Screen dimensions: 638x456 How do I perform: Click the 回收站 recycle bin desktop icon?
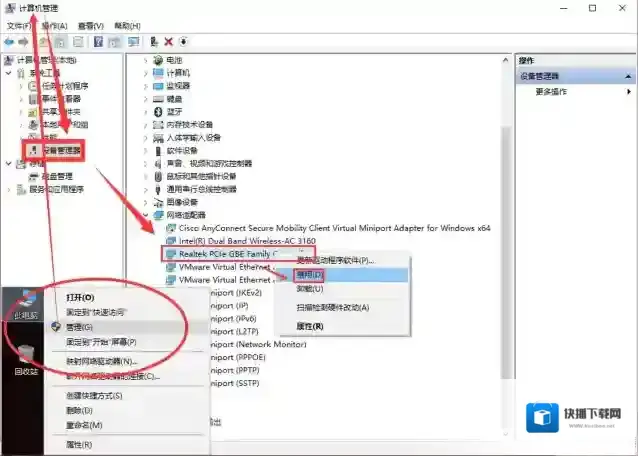(26, 355)
